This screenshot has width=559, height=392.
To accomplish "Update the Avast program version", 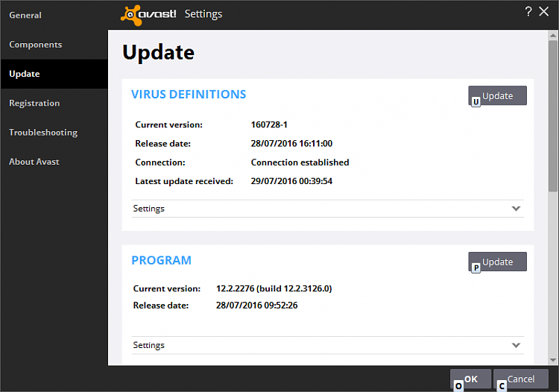I will 497,262.
